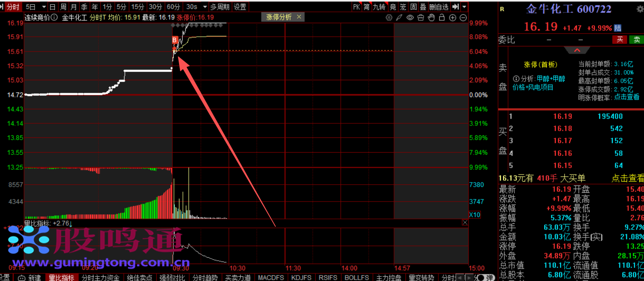Close the 量比指标 indicator pane
The width and height of the screenshot is (644, 281).
465,223
